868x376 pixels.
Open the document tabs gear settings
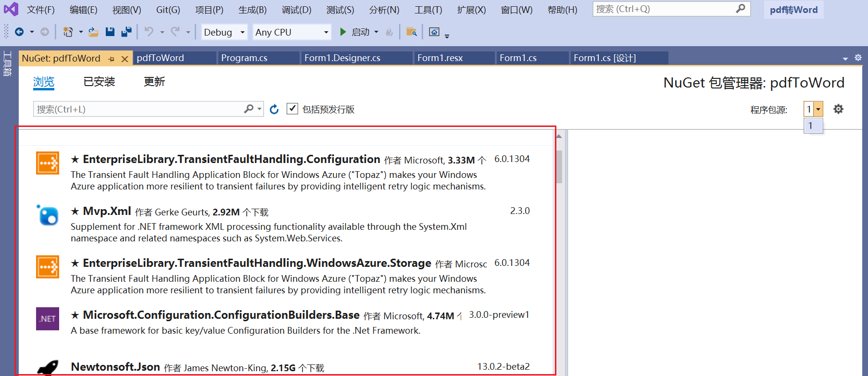pos(858,58)
